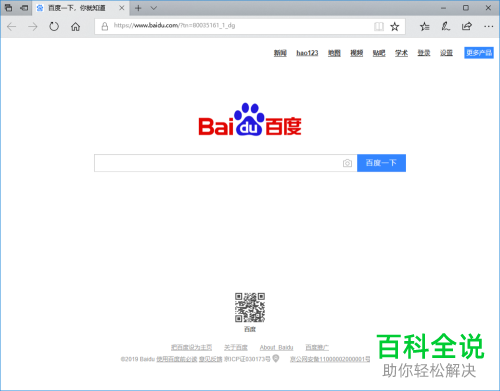Open the 地图 maps link
500x391 pixels.
point(334,53)
